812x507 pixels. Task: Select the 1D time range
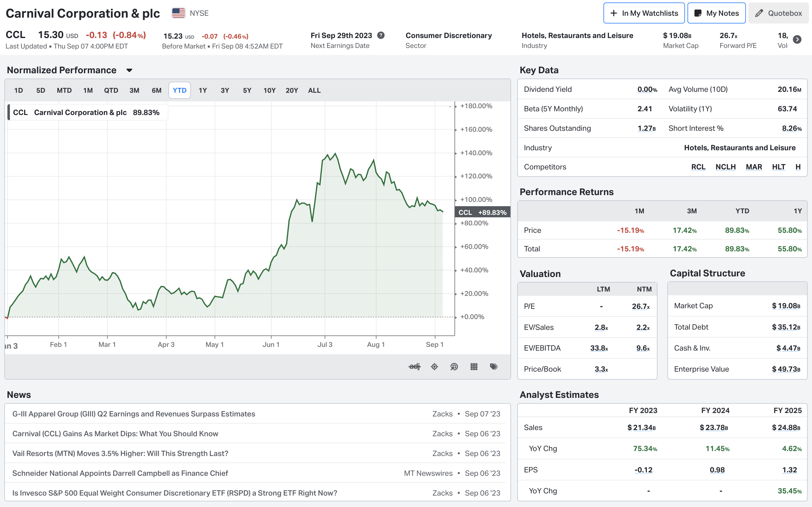(19, 90)
